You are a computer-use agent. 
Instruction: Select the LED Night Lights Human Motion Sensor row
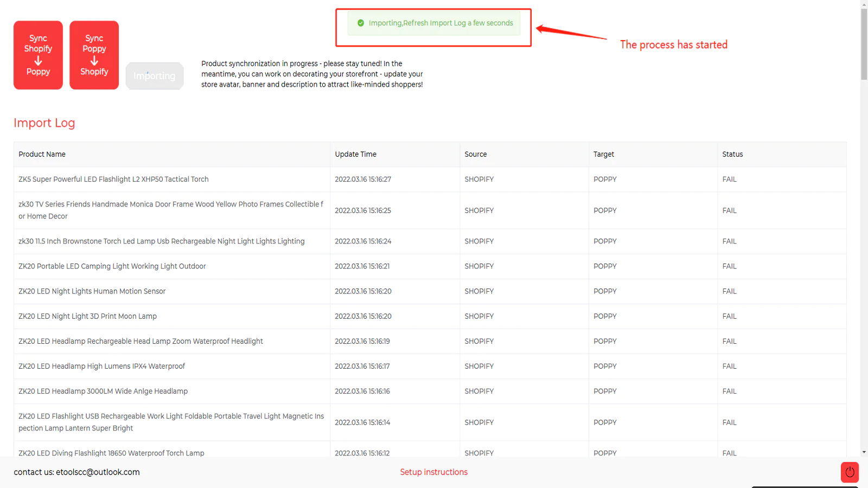(x=430, y=291)
